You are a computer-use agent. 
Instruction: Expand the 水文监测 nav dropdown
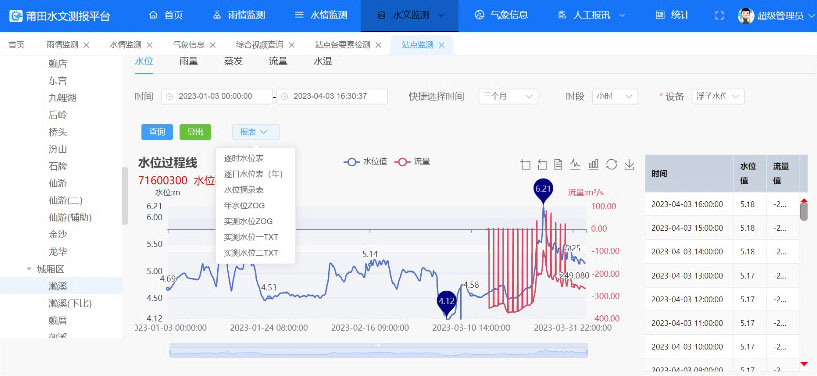tap(411, 16)
